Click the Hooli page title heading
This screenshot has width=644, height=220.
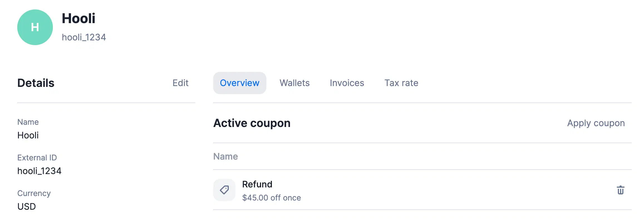click(x=78, y=19)
